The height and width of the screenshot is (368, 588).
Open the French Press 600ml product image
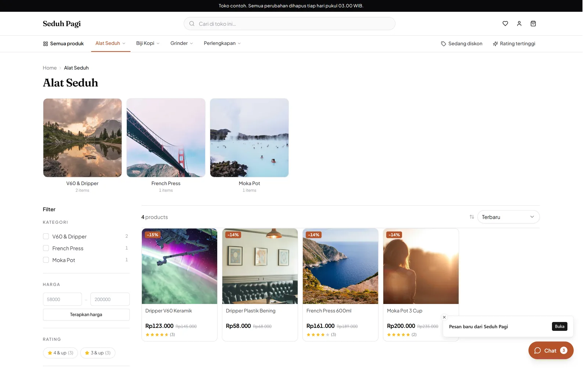(340, 266)
